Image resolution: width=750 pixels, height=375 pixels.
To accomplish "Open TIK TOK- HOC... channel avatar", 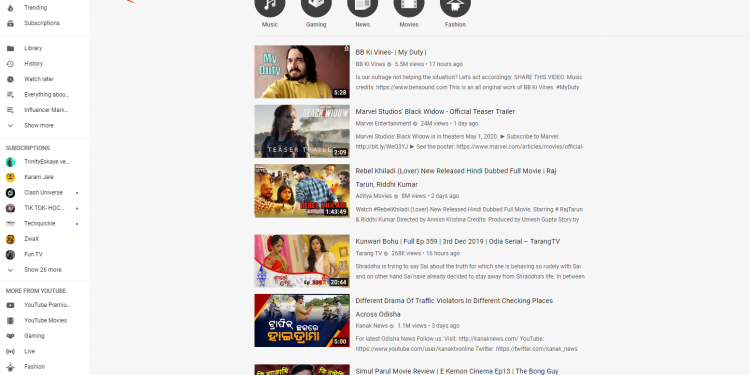I will click(10, 208).
